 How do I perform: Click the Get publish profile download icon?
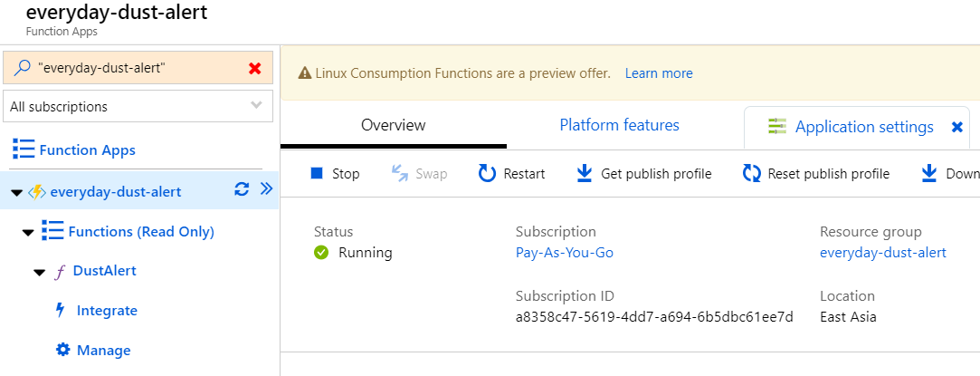pos(585,173)
